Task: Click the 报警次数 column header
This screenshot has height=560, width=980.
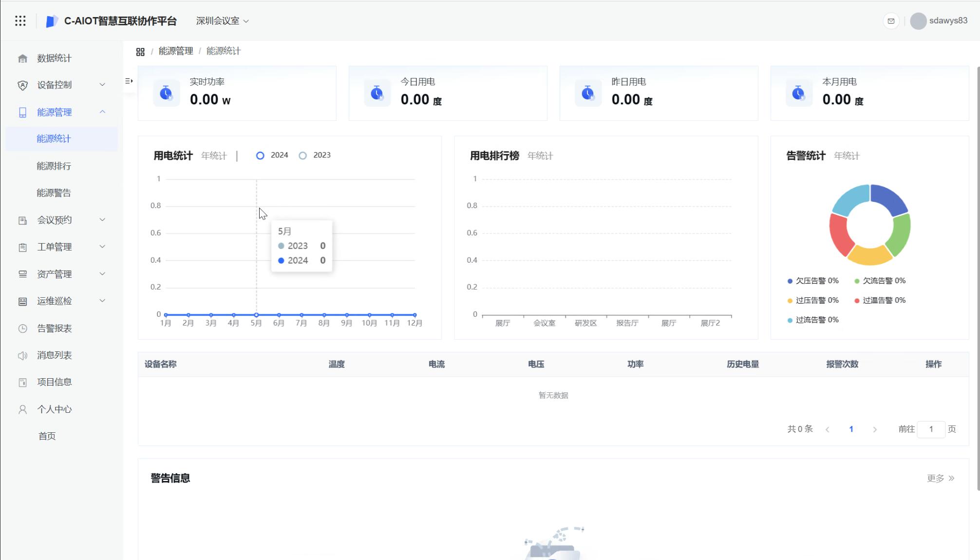Action: (x=842, y=365)
